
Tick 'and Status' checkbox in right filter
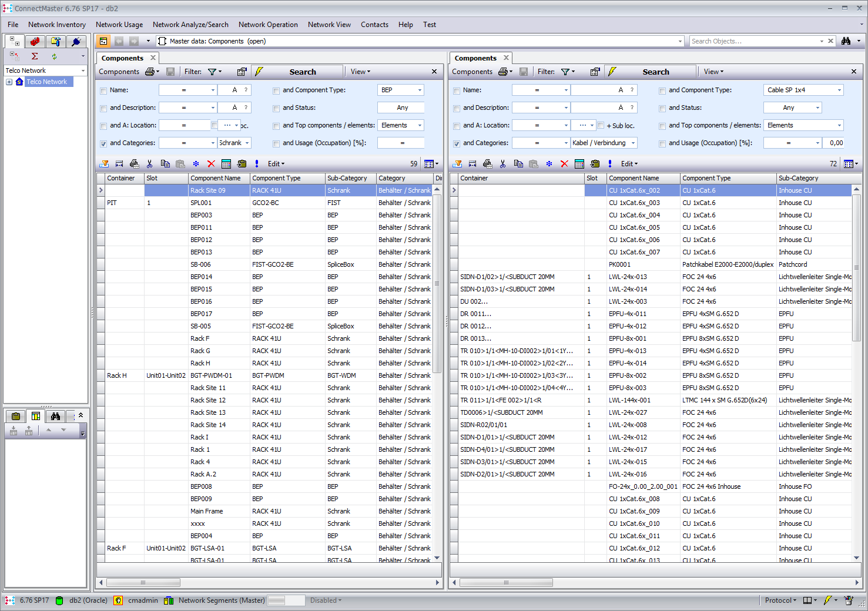662,108
